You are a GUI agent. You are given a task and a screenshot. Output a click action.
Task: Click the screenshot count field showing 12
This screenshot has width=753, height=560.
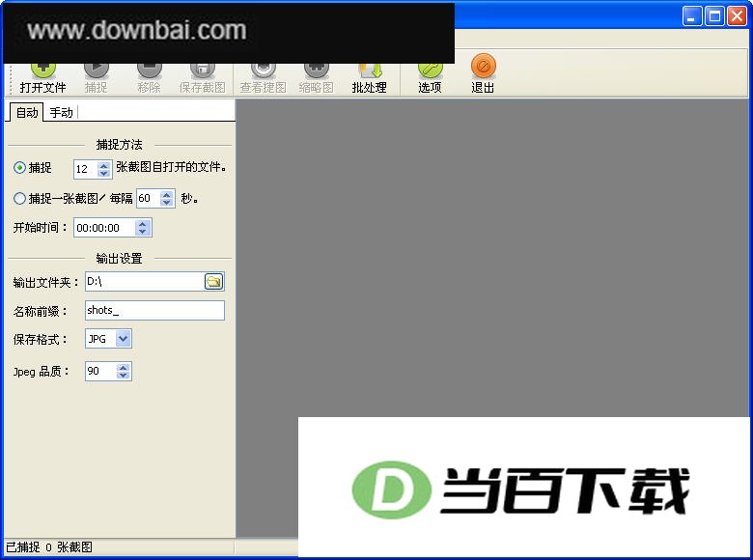pos(86,169)
